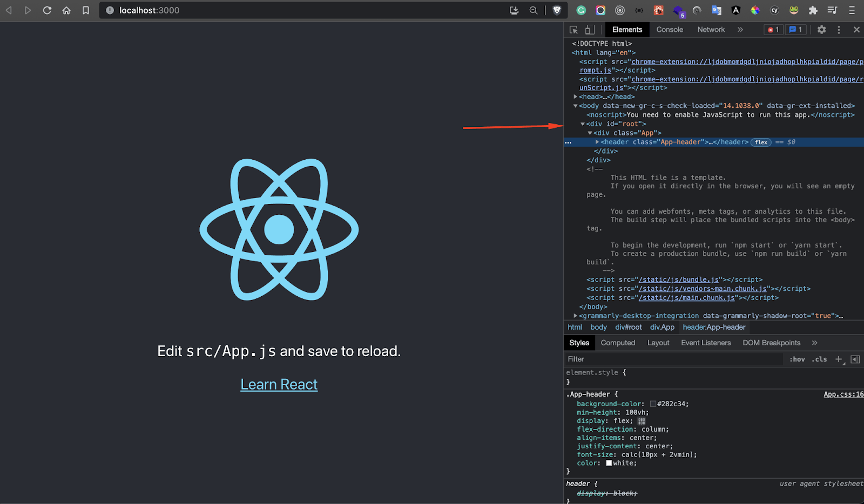
Task: Open the Angular DevTools extension
Action: (735, 10)
